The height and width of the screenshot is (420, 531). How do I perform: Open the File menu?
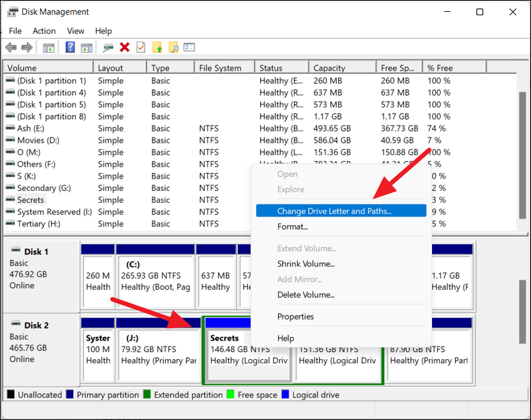tap(15, 31)
